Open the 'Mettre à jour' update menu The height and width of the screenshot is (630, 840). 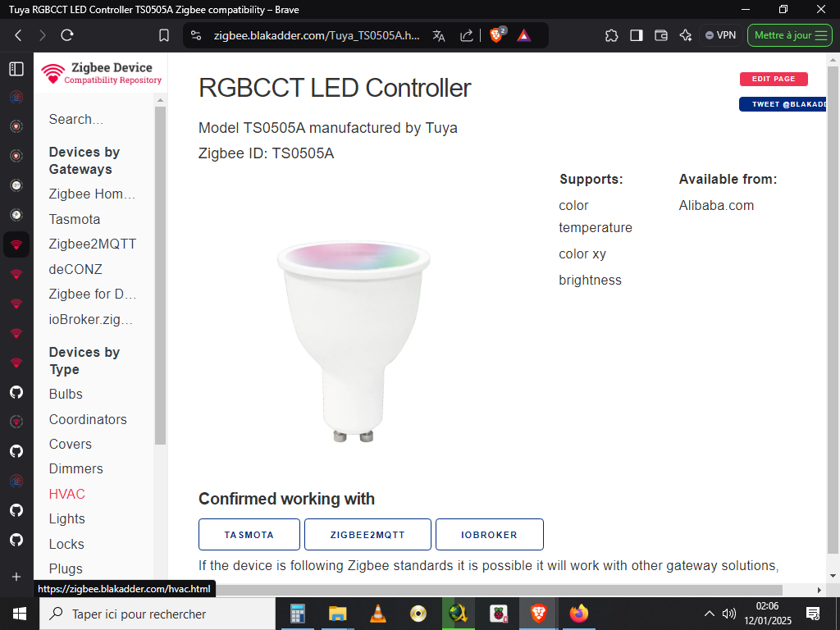(790, 35)
